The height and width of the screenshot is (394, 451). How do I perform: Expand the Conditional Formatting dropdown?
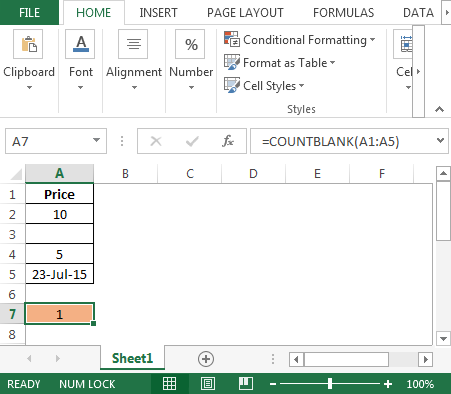tap(300, 40)
